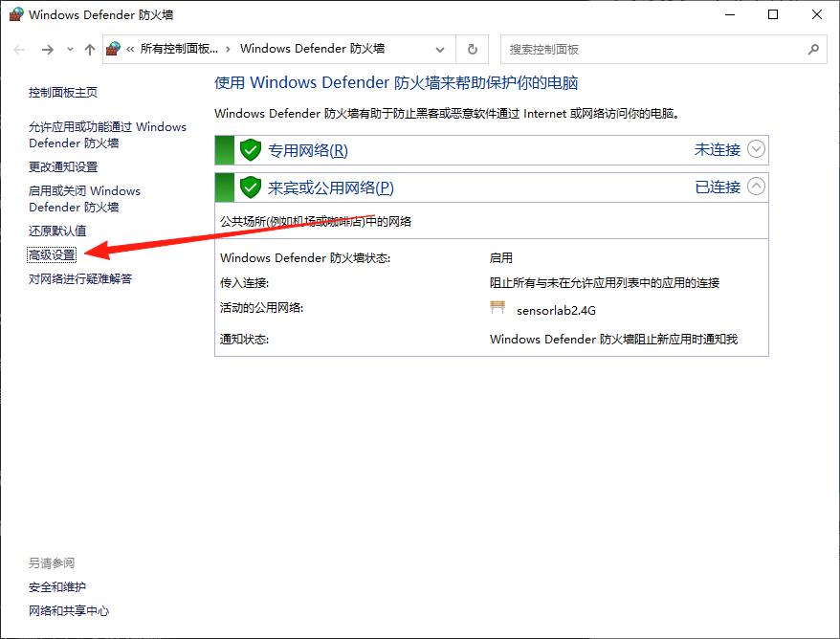Collapse the 来宾或公用网络 section chevron
This screenshot has width=840, height=639.
756,187
